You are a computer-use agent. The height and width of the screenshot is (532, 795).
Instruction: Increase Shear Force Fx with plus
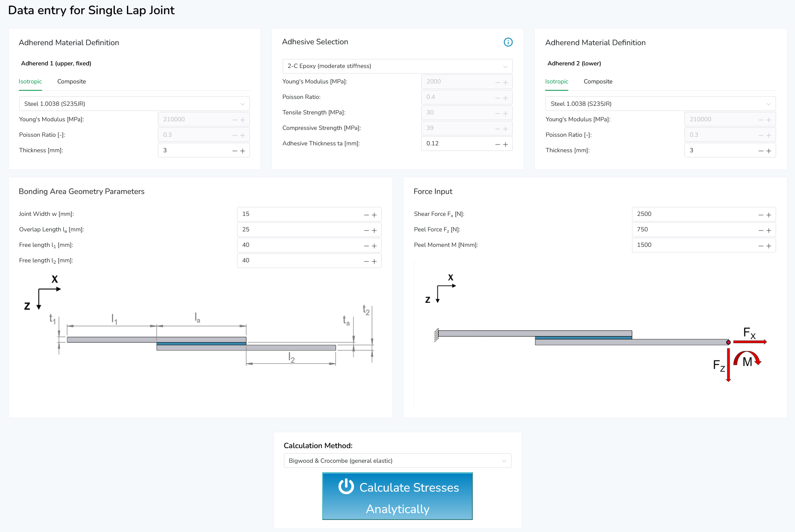coord(769,215)
